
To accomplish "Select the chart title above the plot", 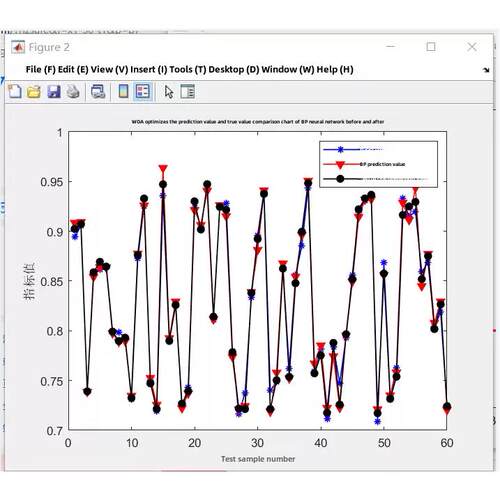I will pos(258,122).
